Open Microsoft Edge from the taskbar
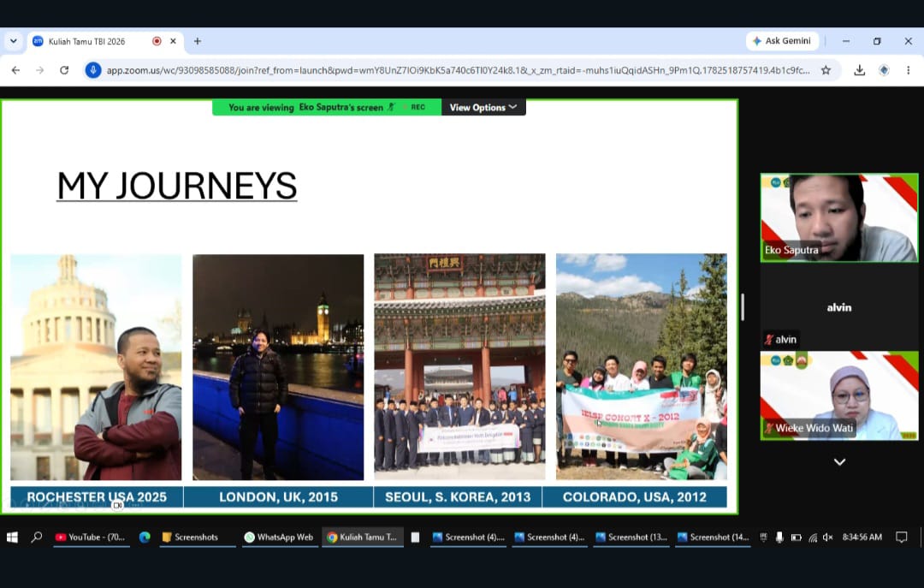Viewport: 924px width, 588px height. pos(145,538)
